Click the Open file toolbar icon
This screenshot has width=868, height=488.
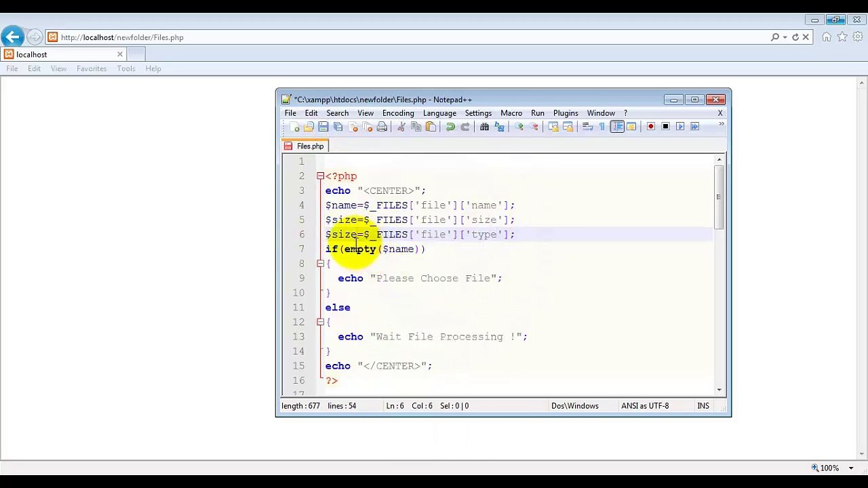(309, 127)
